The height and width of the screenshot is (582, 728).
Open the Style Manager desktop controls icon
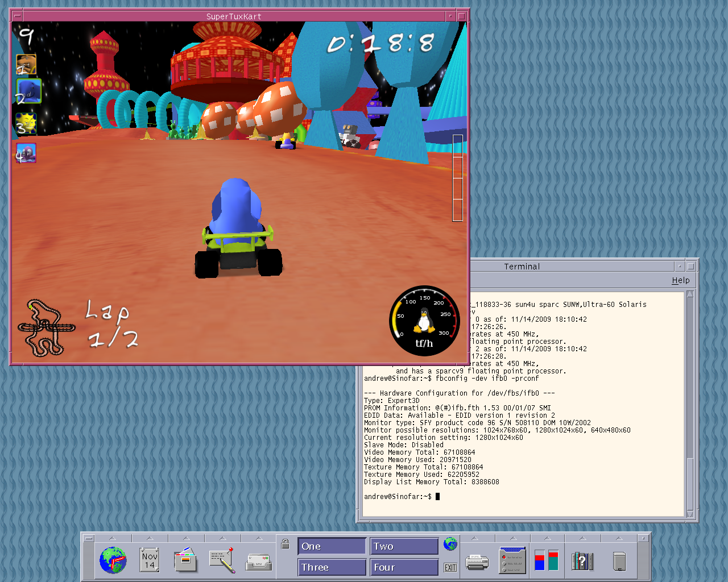click(512, 560)
